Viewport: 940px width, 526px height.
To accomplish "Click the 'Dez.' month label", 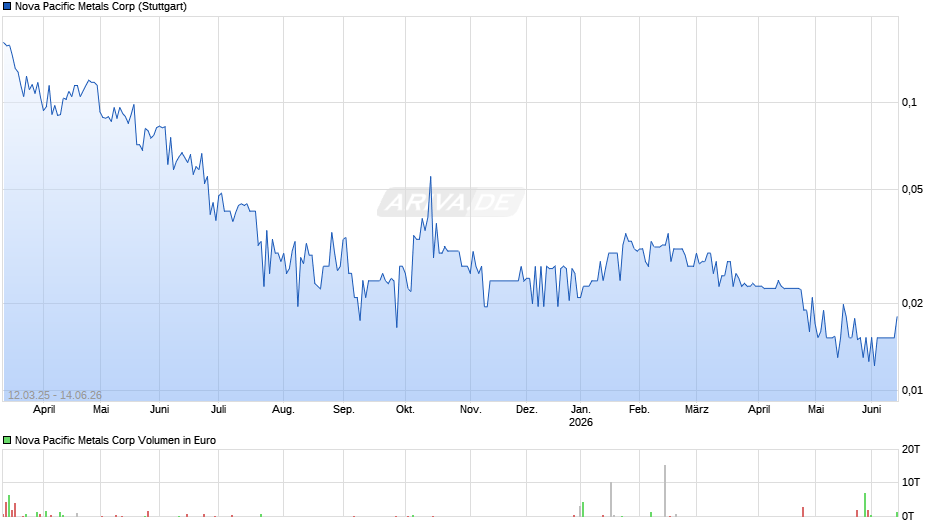I will 526,409.
